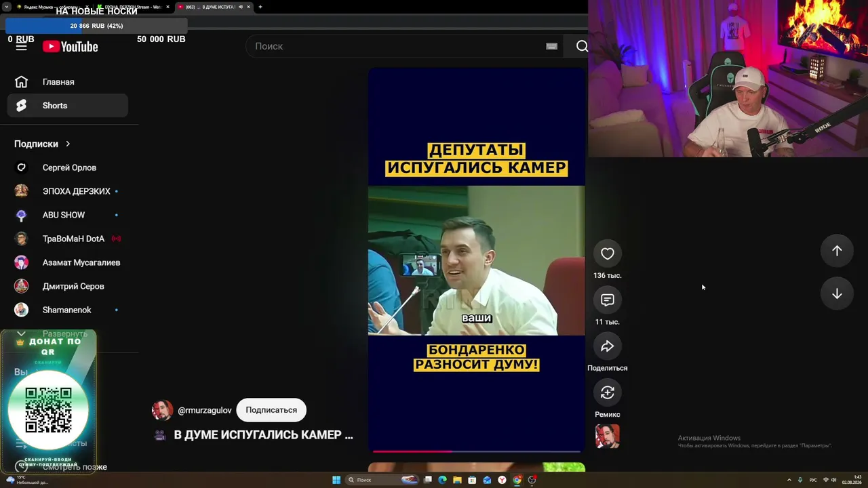Open the clock showing 1:43
868x488 pixels.
pyautogui.click(x=852, y=480)
